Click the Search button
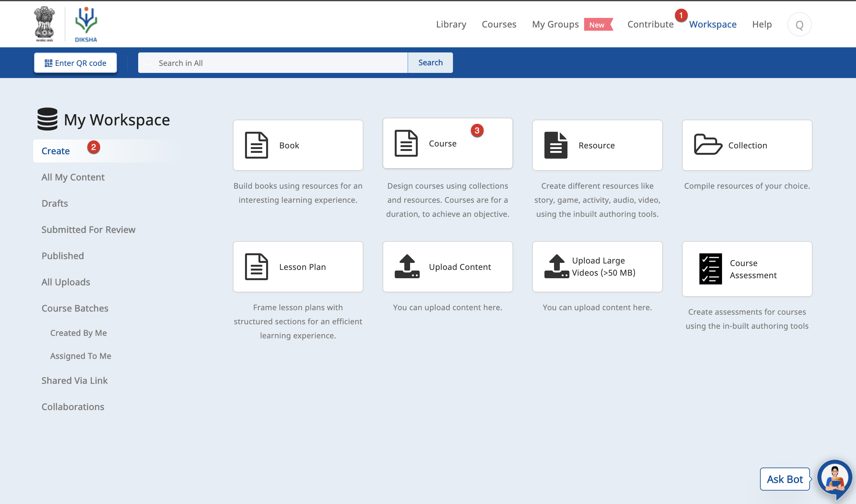 tap(430, 63)
